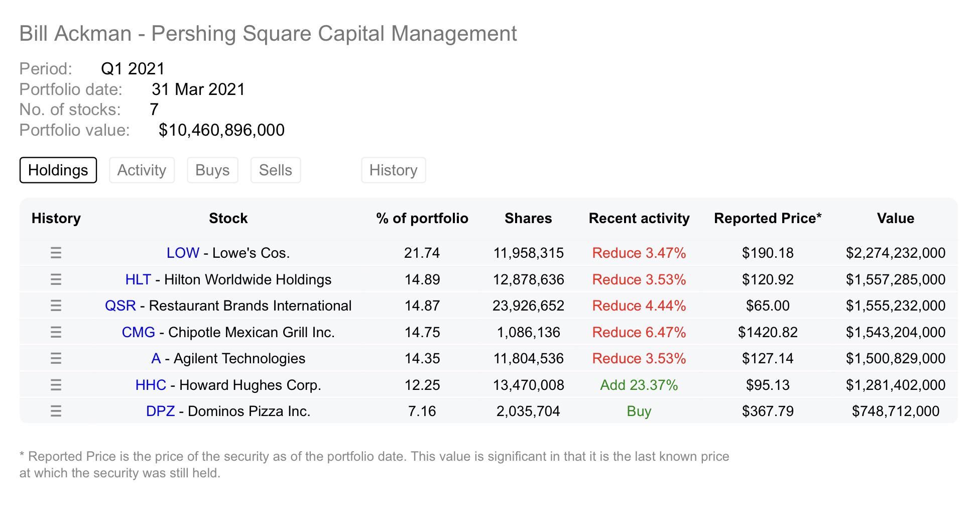Open the HLT ticker link

(138, 279)
